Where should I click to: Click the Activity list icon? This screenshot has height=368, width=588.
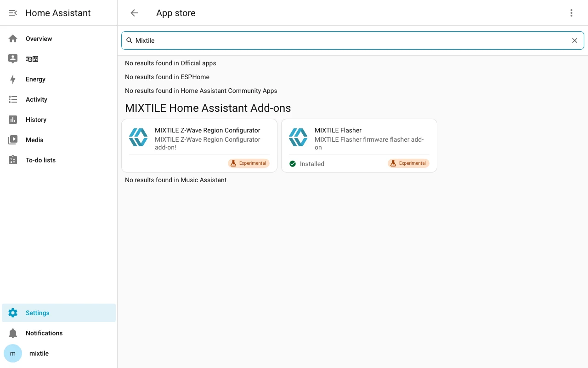13,99
